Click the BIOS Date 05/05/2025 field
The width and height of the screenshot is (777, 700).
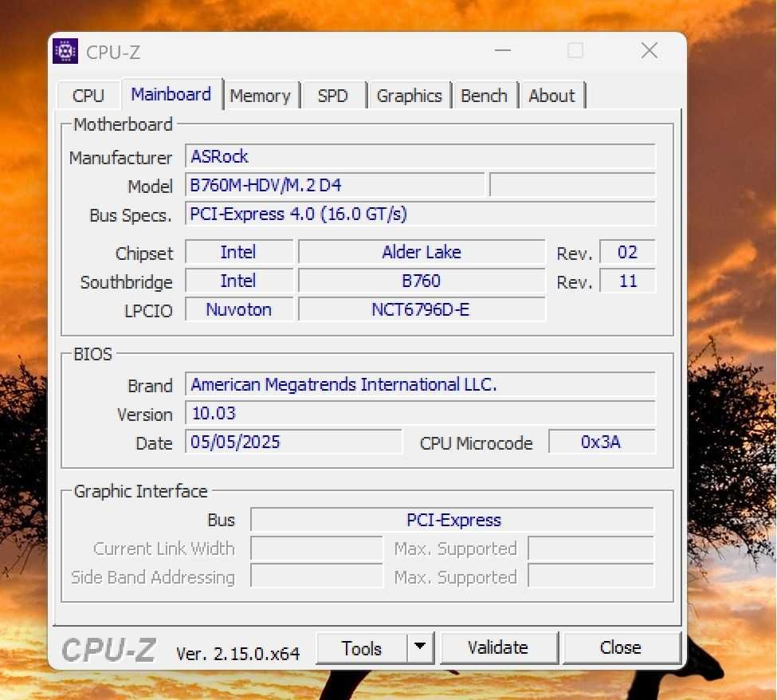(x=293, y=442)
